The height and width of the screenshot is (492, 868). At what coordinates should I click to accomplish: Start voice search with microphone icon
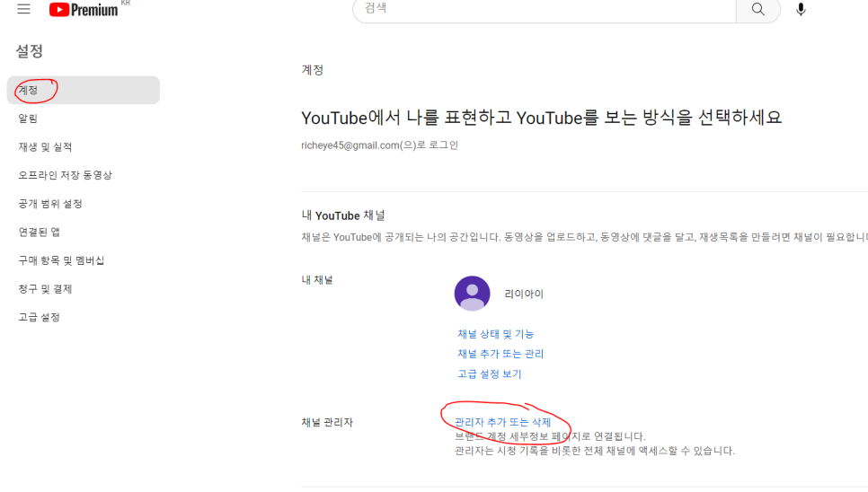(801, 9)
